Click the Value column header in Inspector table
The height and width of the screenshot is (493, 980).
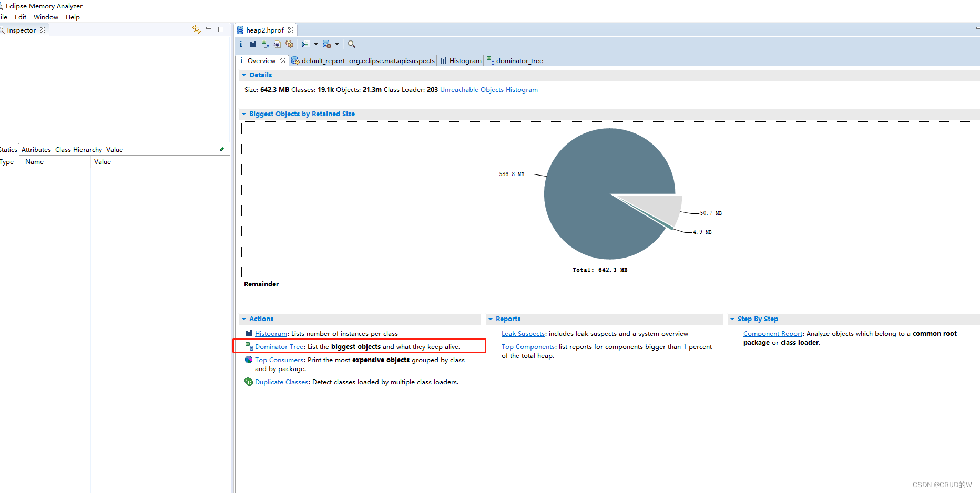103,162
